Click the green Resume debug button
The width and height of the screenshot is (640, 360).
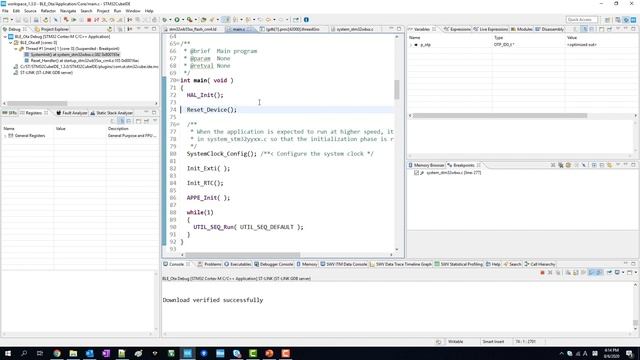coord(74,20)
